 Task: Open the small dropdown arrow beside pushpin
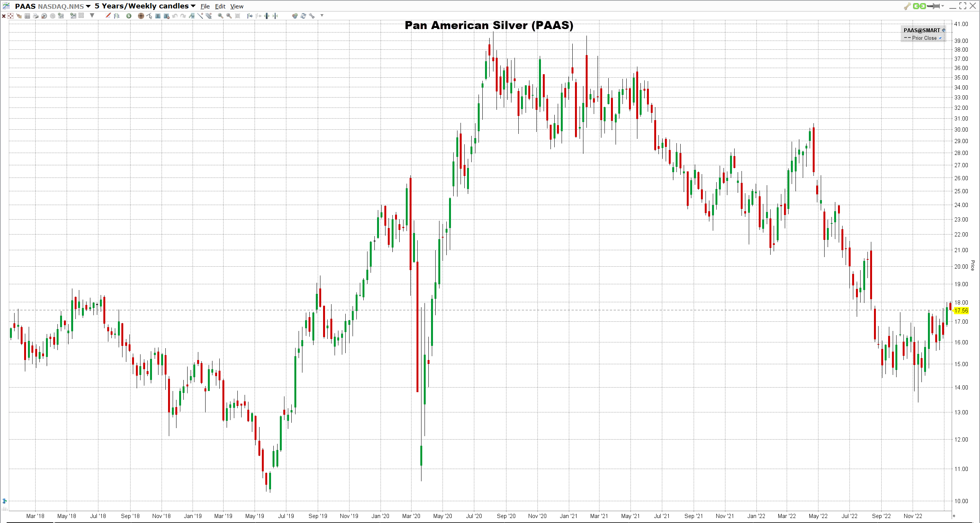[x=942, y=6]
